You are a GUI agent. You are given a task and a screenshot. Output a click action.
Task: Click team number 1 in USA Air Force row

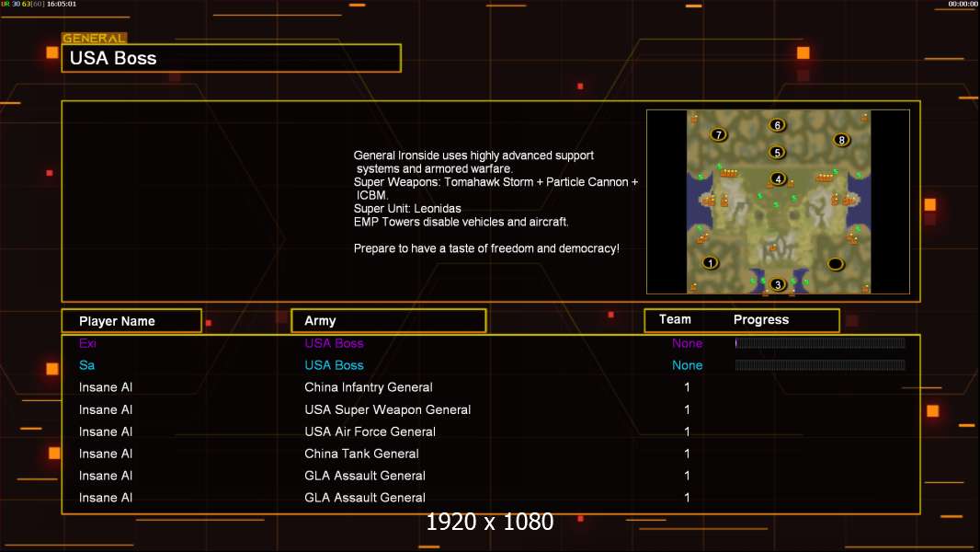coord(687,431)
